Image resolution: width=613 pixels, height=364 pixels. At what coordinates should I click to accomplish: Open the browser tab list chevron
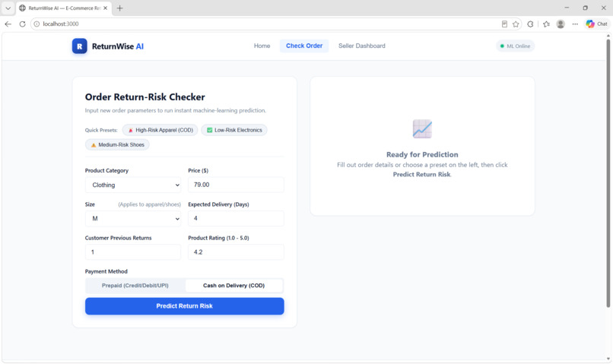[8, 8]
